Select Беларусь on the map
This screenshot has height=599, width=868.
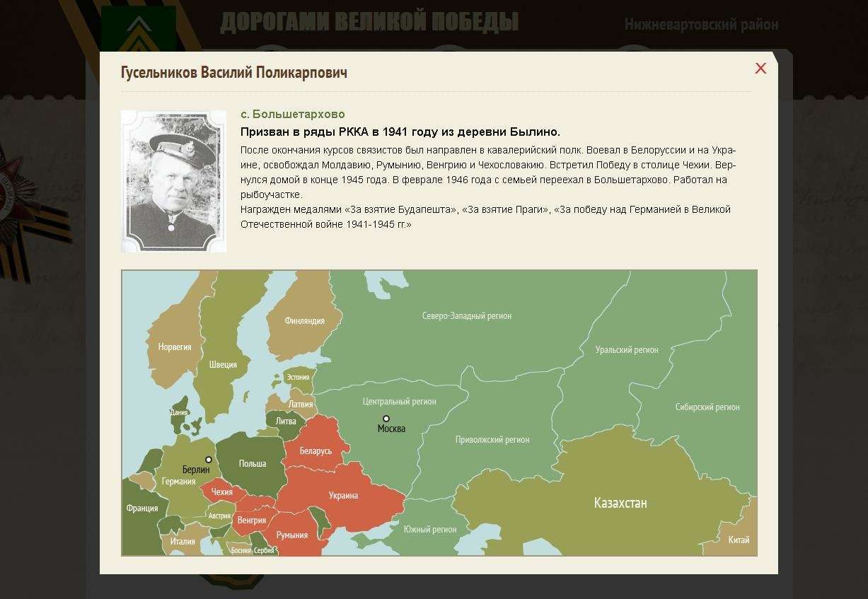[x=316, y=450]
